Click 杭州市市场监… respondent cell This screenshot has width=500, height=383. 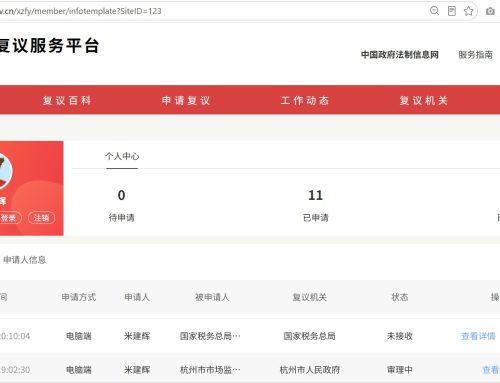click(x=210, y=370)
